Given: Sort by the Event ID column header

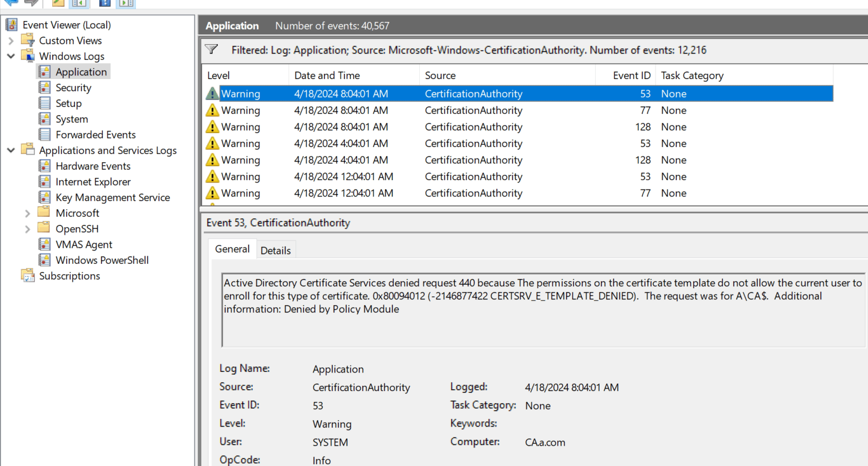Looking at the screenshot, I should click(625, 75).
